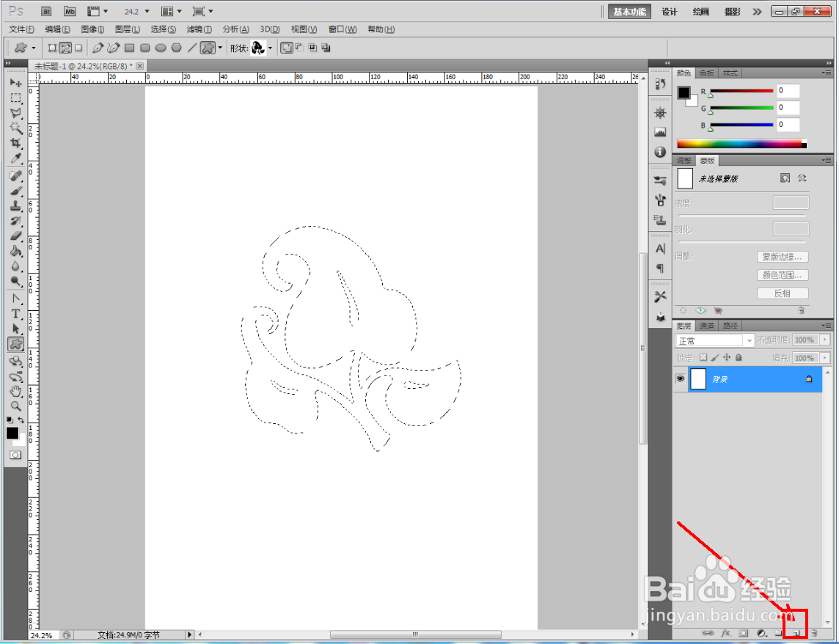Select the Clone Stamp tool
This screenshot has width=839, height=644.
point(15,206)
